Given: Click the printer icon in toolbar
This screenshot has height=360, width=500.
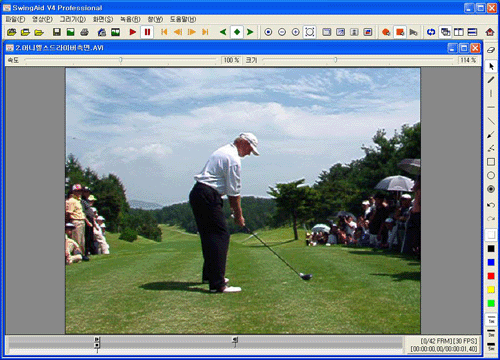Looking at the screenshot, I should [x=85, y=32].
